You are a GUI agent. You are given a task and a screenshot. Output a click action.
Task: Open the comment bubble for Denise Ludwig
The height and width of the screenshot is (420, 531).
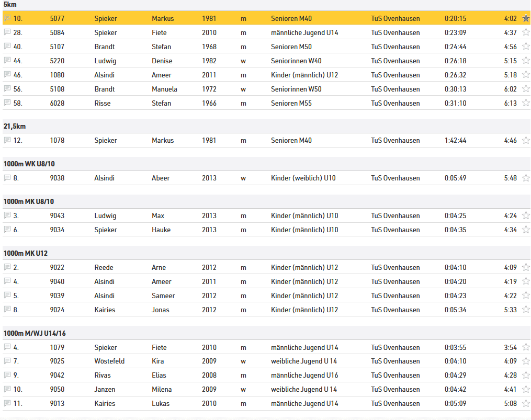7,60
